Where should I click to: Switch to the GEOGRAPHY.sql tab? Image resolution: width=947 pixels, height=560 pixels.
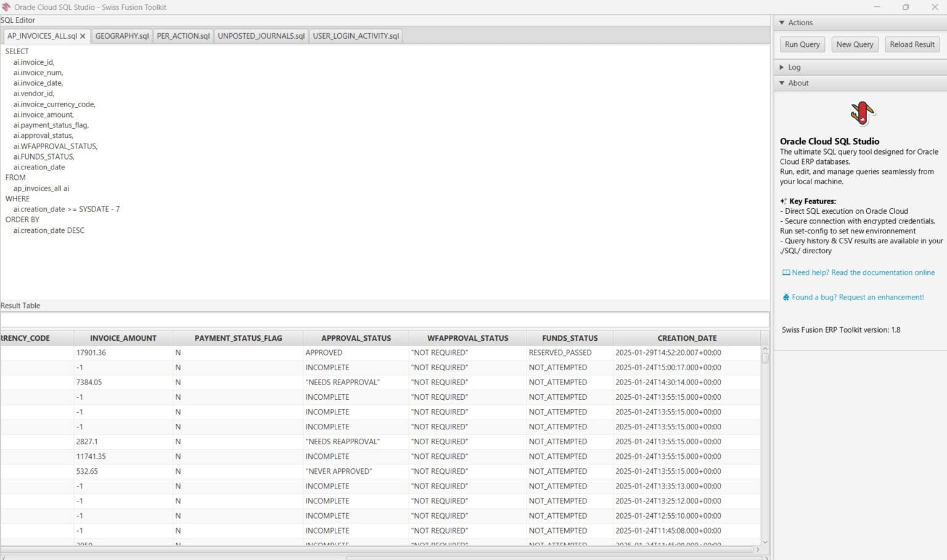point(121,36)
